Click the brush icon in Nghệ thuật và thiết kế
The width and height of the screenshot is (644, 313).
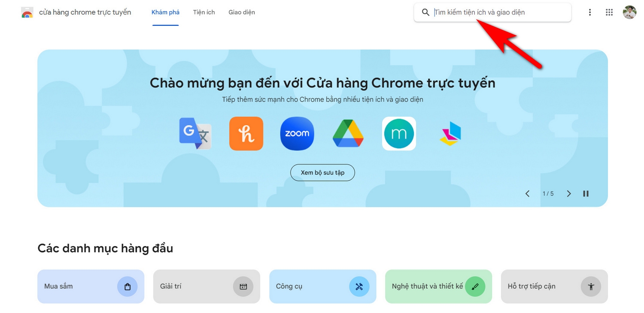coord(475,286)
